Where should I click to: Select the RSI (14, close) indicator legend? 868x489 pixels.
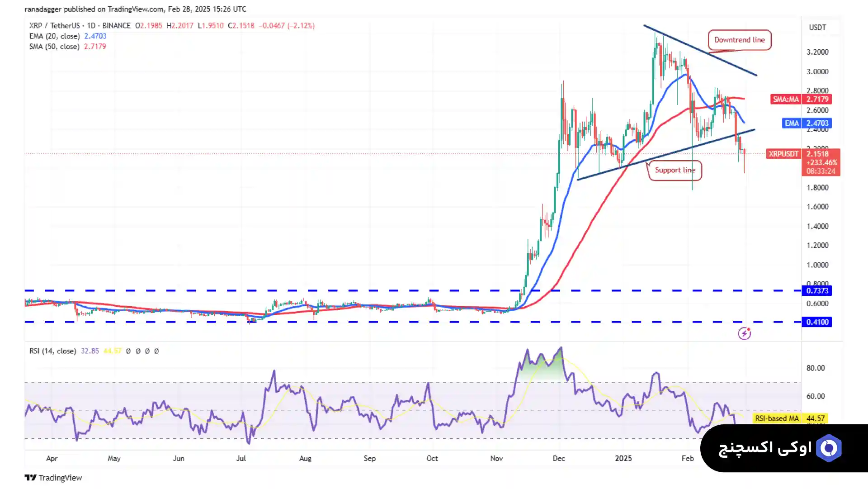(53, 351)
